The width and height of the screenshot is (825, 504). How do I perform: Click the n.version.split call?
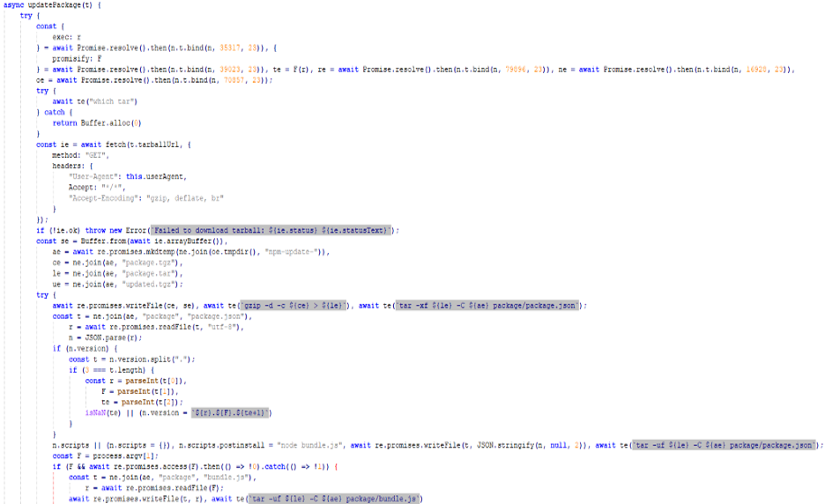click(136, 359)
